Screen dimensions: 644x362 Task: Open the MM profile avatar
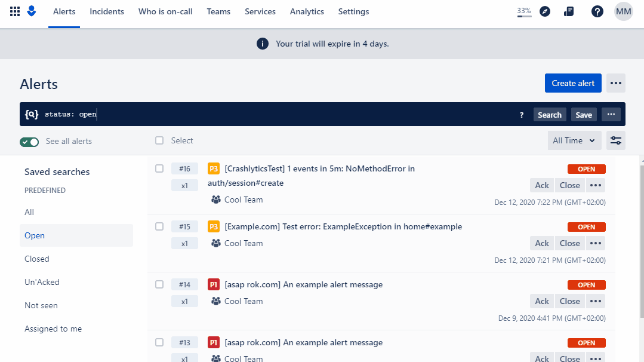tap(624, 11)
